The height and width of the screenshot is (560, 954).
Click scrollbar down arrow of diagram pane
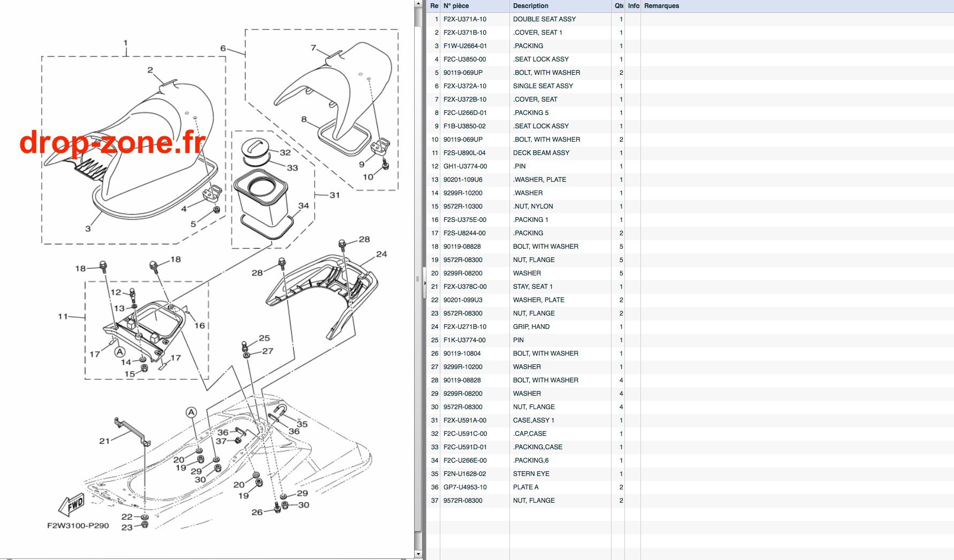(x=418, y=555)
